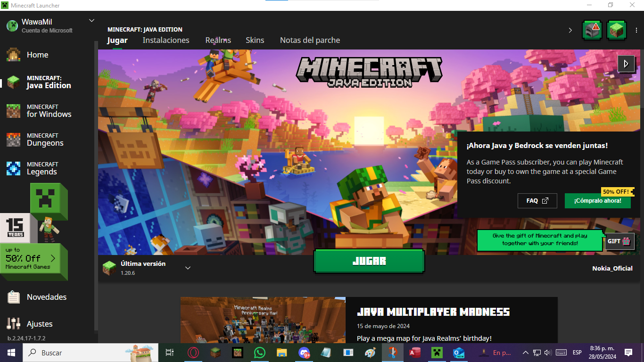Open Ajustes settings in the sidebar

tap(40, 324)
